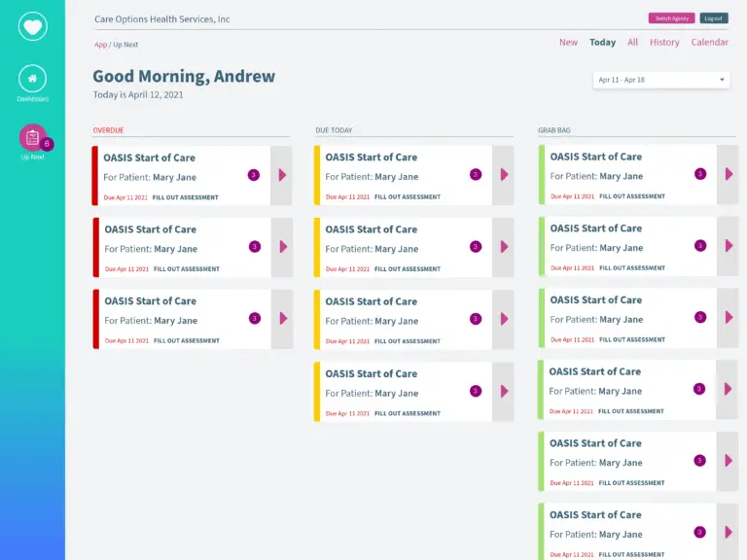The image size is (747, 560).
Task: Click arrow on fourth Due Today card
Action: pyautogui.click(x=504, y=391)
